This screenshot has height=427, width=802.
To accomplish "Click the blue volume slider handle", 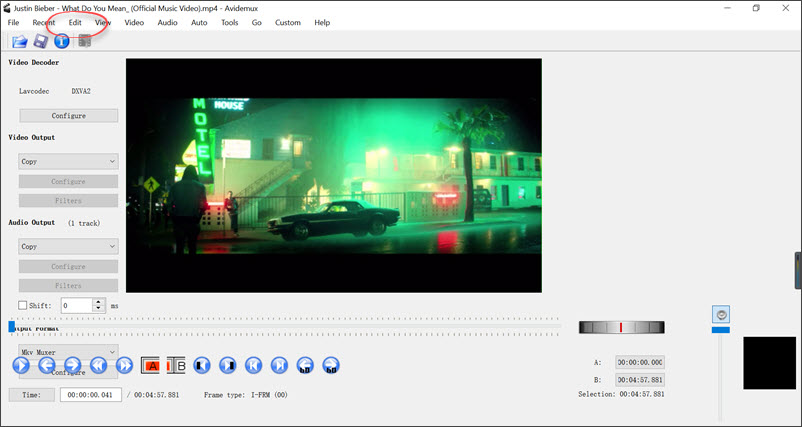I will (721, 330).
